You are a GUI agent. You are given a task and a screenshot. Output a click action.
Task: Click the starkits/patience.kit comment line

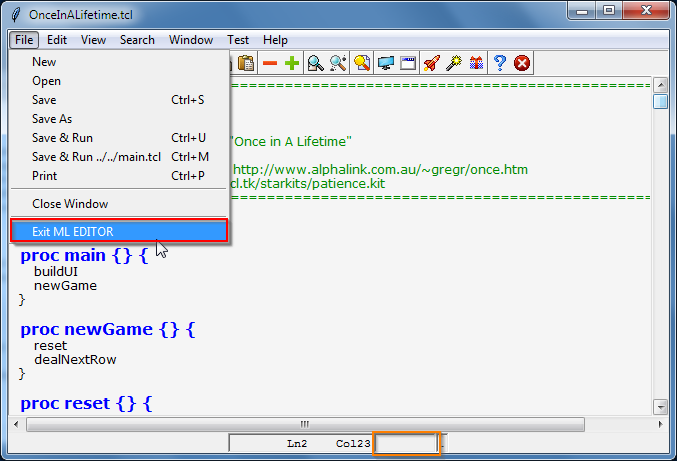pyautogui.click(x=307, y=183)
